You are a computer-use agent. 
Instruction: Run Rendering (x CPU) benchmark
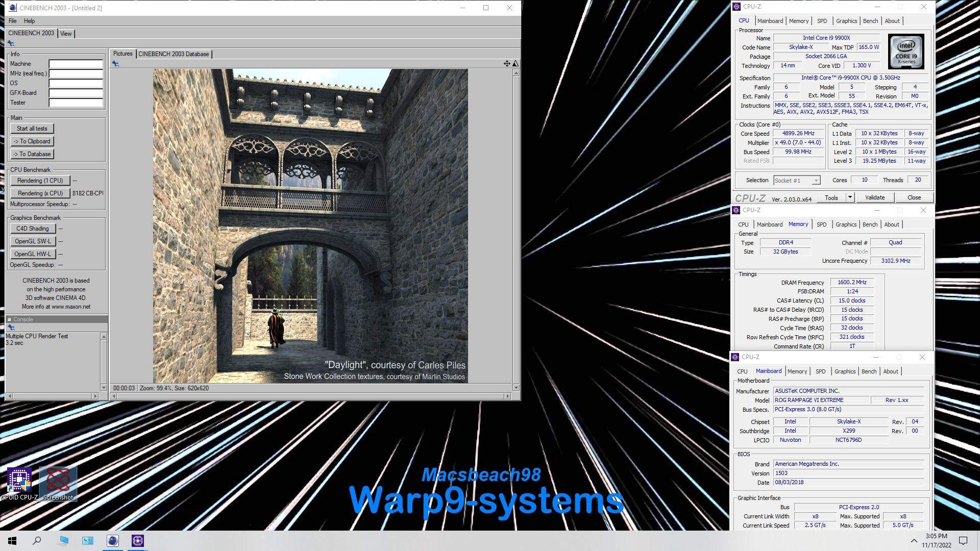[40, 193]
